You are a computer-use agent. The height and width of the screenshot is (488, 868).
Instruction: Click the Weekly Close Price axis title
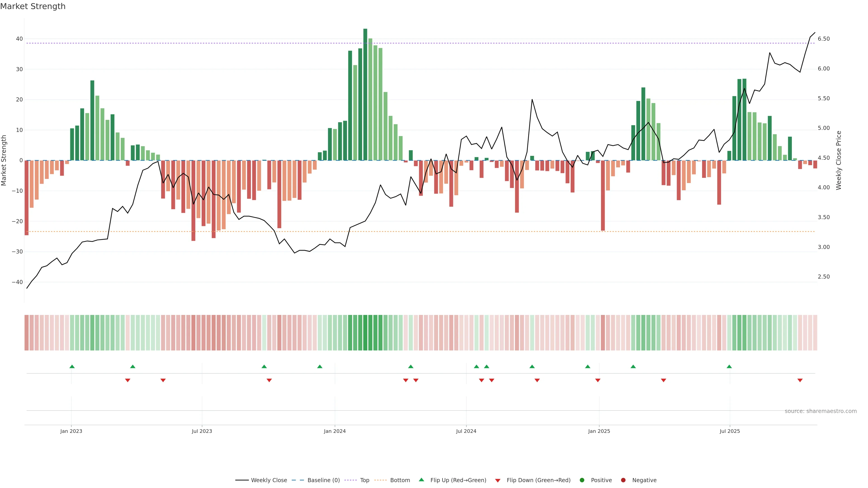839,160
